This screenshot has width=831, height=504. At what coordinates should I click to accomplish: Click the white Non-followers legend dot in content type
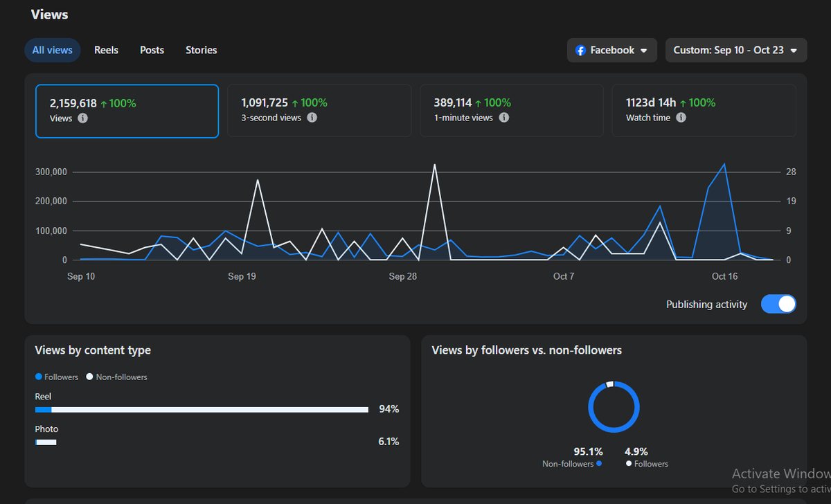tap(89, 377)
